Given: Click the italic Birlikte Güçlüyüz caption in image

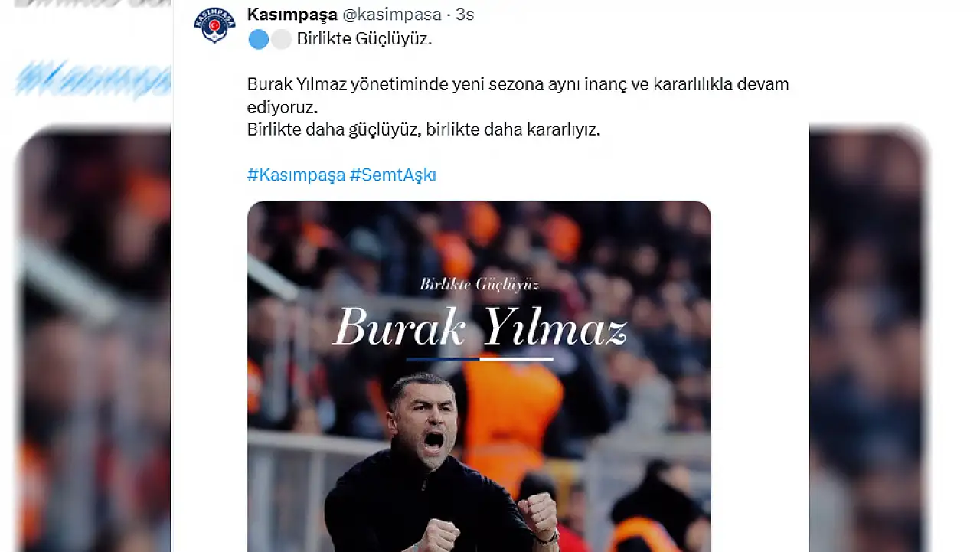Looking at the screenshot, I should pyautogui.click(x=480, y=285).
